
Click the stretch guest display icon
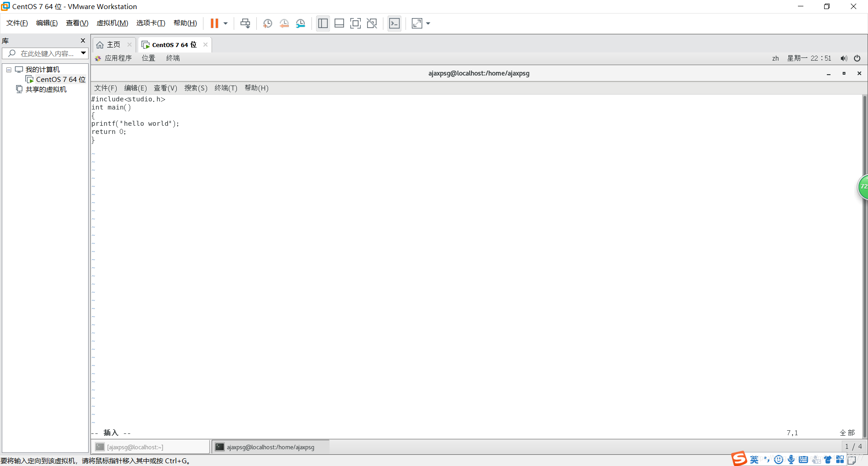[x=417, y=23]
